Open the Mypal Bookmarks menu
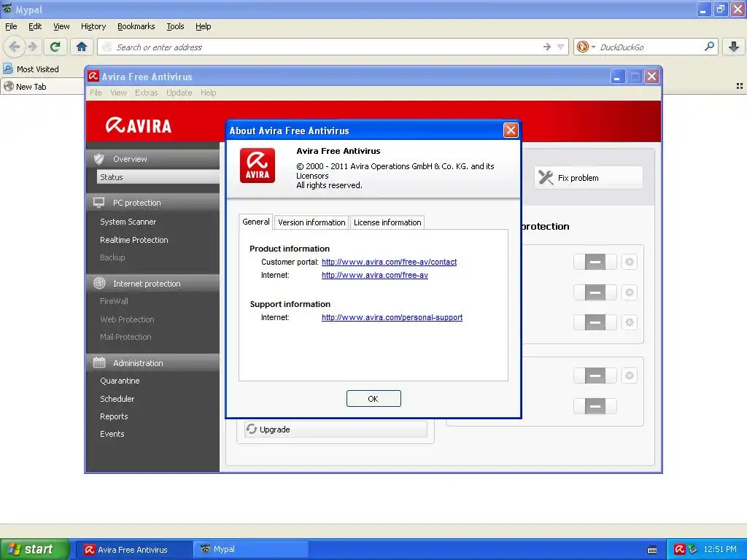Screen dimensions: 747x560 [x=136, y=26]
